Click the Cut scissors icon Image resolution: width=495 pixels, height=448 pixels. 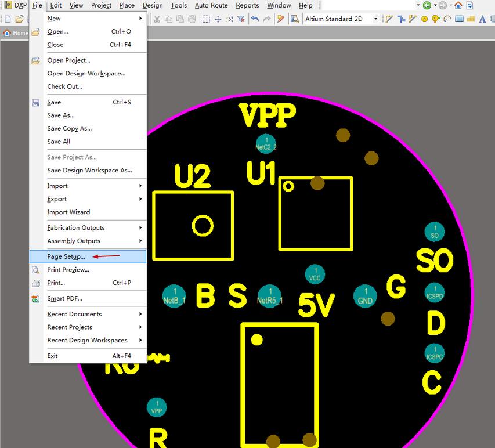click(157, 19)
